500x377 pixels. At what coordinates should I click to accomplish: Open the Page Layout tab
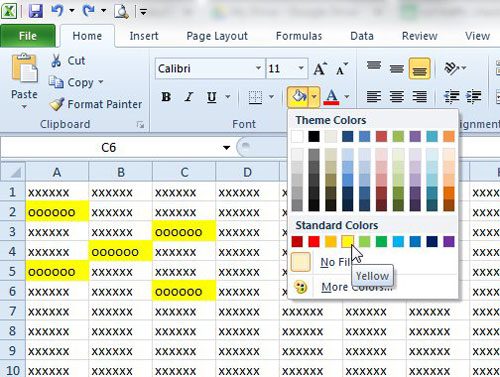click(217, 36)
